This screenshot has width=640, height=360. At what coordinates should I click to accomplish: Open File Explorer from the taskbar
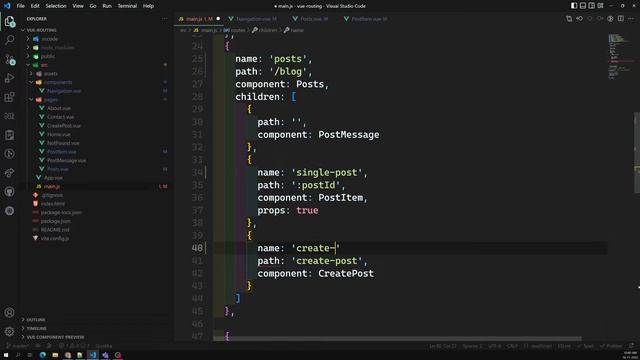[x=55, y=355]
